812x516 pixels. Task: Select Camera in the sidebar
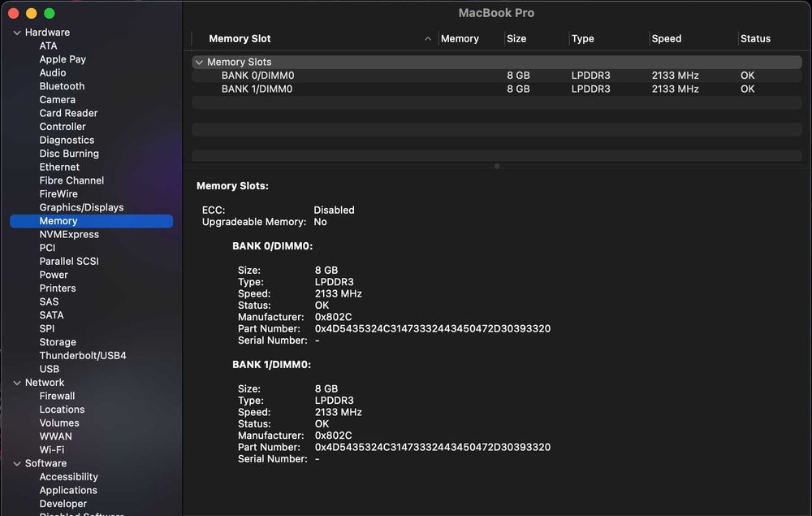pyautogui.click(x=58, y=99)
